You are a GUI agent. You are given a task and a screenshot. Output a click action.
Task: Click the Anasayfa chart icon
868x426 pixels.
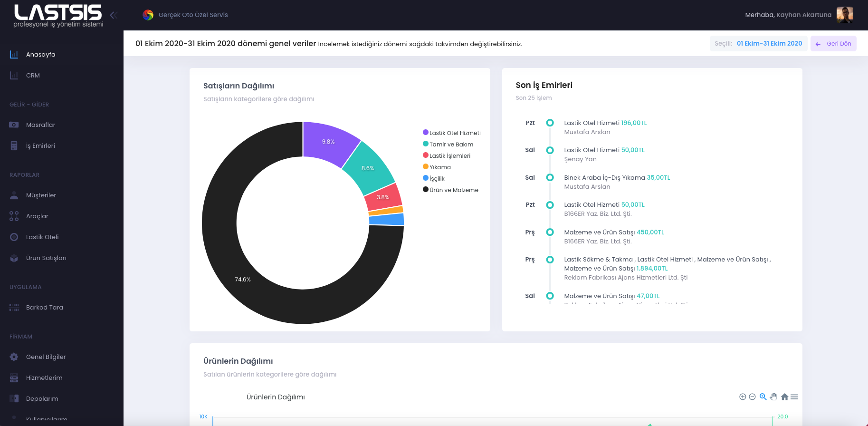(14, 54)
